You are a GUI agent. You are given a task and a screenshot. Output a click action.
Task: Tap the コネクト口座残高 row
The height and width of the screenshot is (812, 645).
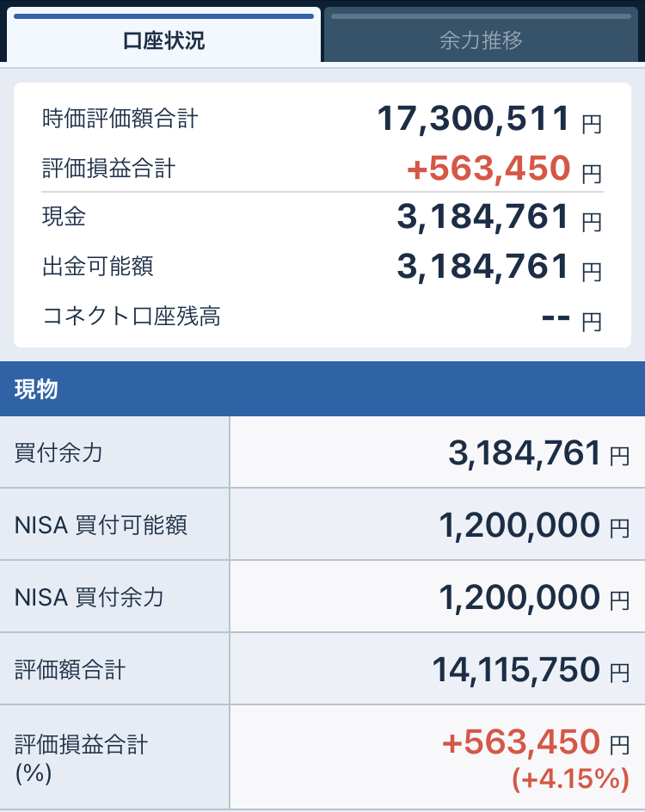pyautogui.click(x=322, y=317)
